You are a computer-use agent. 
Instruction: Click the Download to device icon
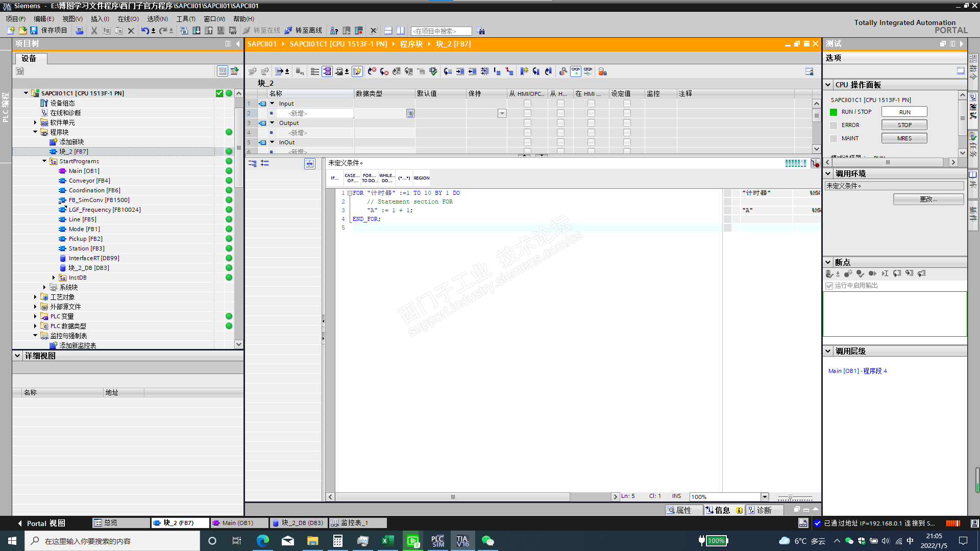click(x=197, y=31)
